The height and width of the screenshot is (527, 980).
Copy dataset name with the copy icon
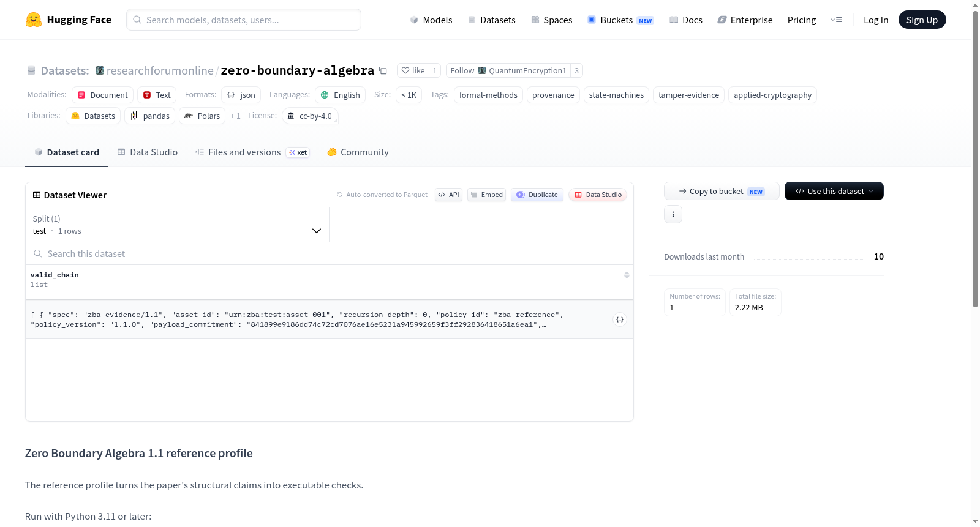pos(383,70)
